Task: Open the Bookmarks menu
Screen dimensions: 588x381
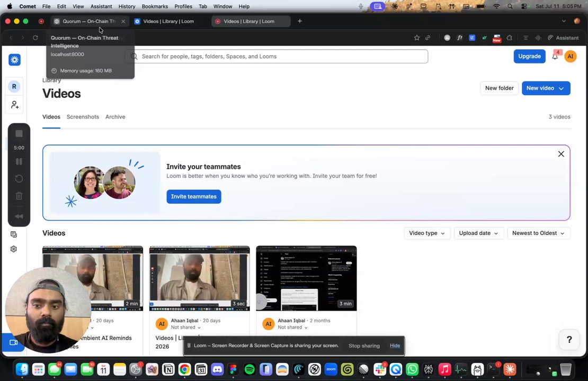Action: coord(155,6)
